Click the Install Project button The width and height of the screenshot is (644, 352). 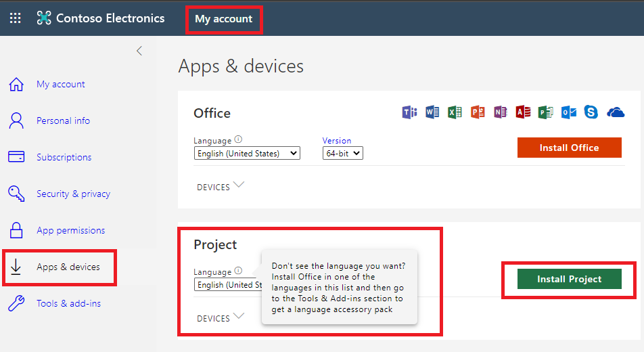pos(570,279)
